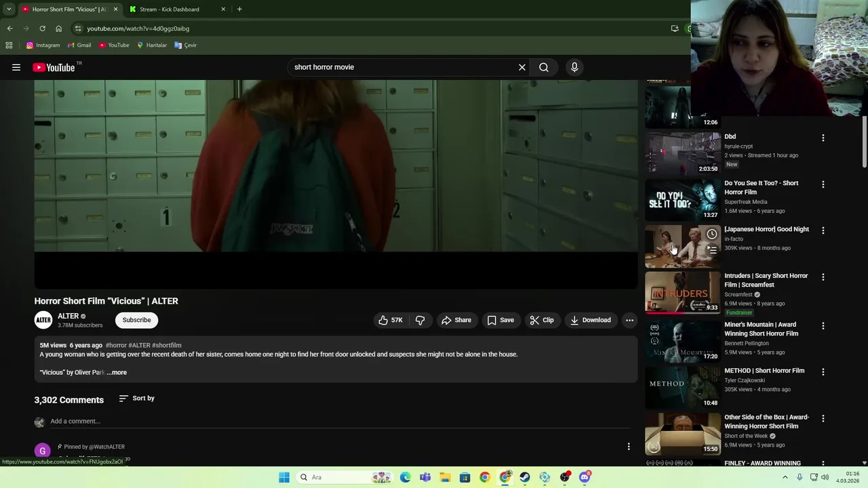
Task: Create a Clip of the video
Action: [x=542, y=320]
